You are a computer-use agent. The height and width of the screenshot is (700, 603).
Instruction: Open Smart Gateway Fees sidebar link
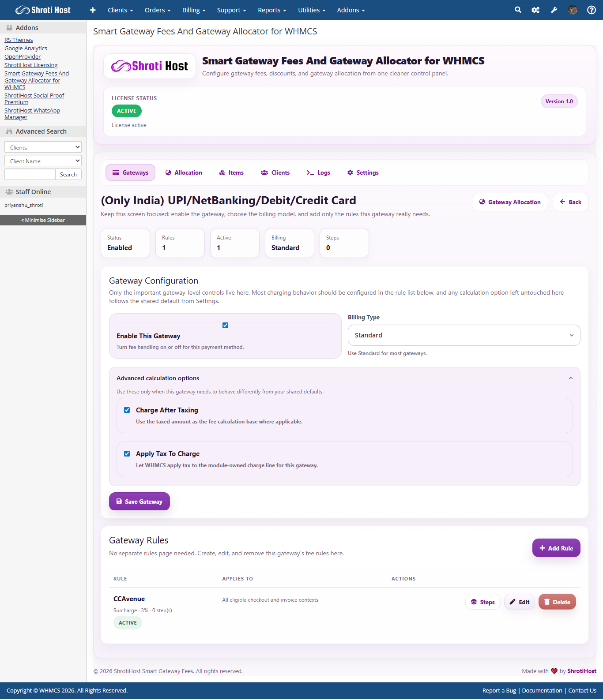[x=37, y=80]
